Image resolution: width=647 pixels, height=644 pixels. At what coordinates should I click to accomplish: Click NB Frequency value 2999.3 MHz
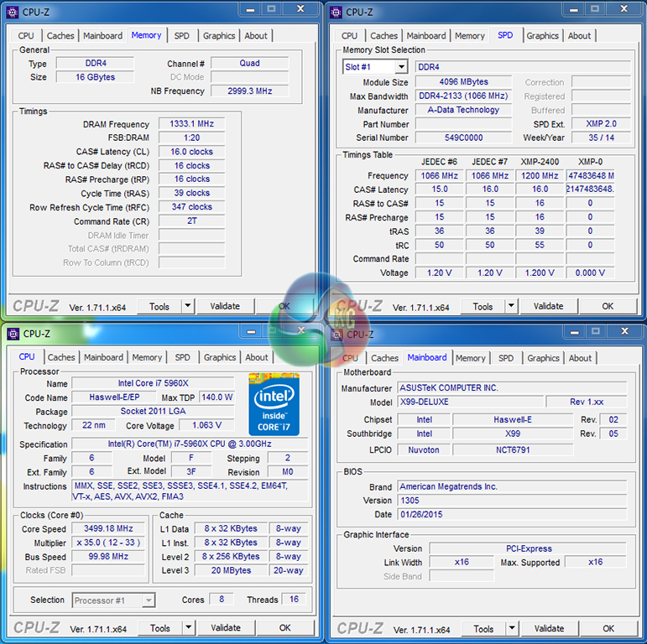pos(250,91)
